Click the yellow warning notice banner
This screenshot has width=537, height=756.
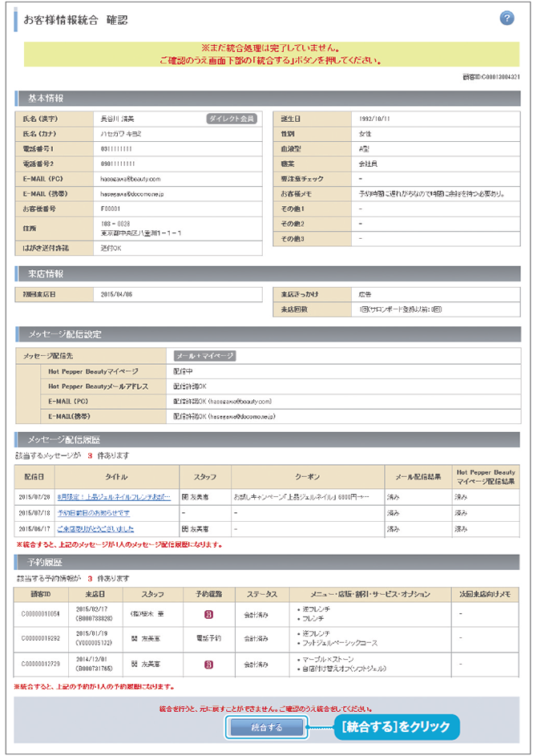[x=272, y=54]
